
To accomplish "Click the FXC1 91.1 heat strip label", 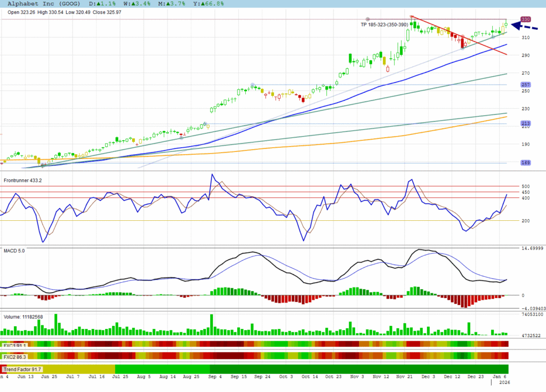I will (x=14, y=345).
